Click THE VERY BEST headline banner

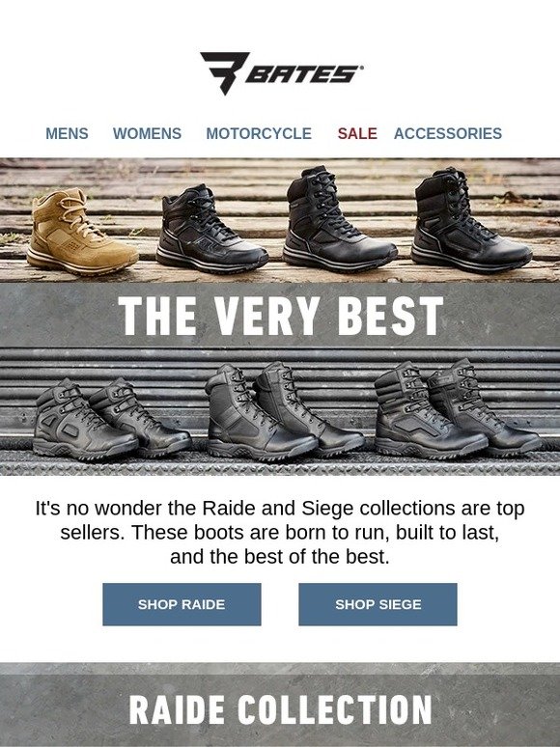(x=280, y=316)
